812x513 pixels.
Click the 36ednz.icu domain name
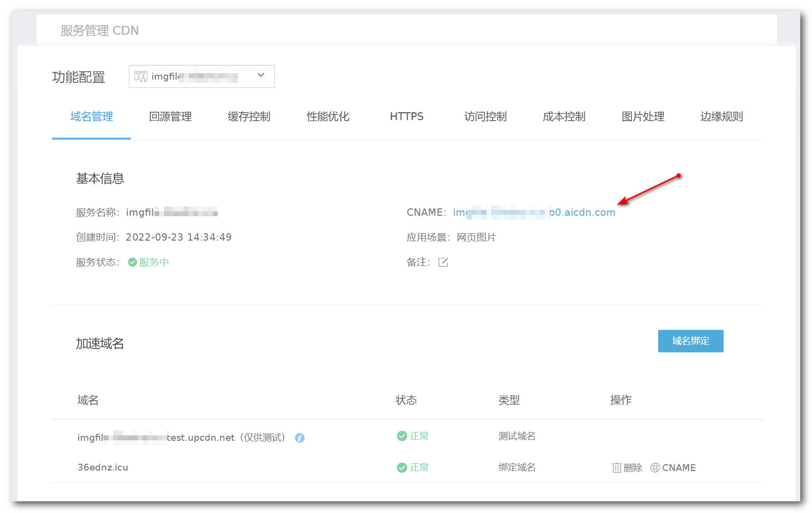pos(103,468)
